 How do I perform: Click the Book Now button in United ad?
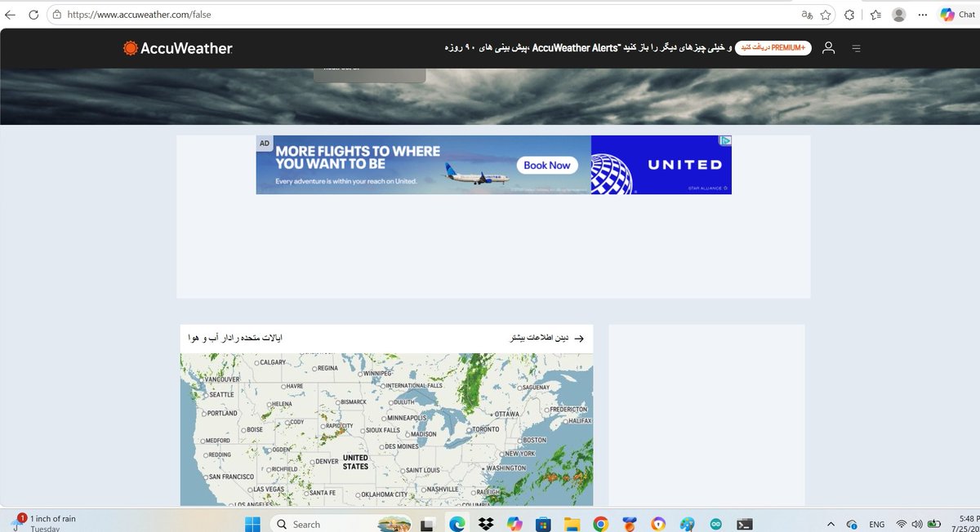(547, 165)
